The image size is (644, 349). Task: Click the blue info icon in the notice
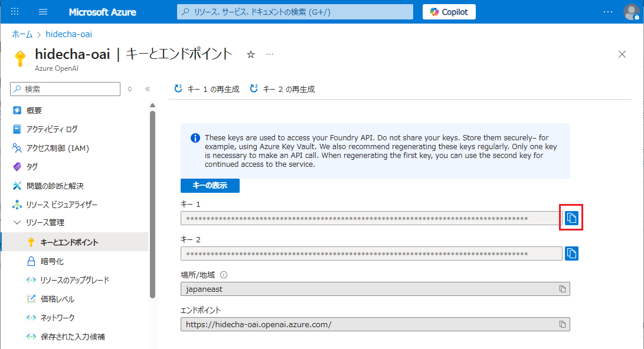point(195,138)
